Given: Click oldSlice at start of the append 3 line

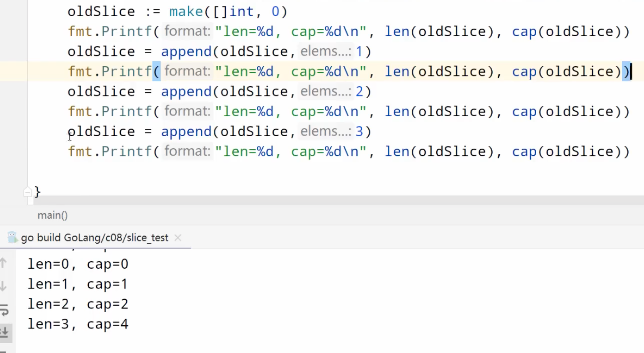Looking at the screenshot, I should (101, 132).
